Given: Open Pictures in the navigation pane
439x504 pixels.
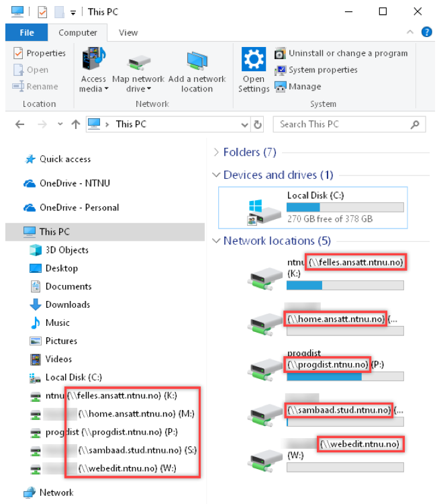Looking at the screenshot, I should [x=53, y=341].
